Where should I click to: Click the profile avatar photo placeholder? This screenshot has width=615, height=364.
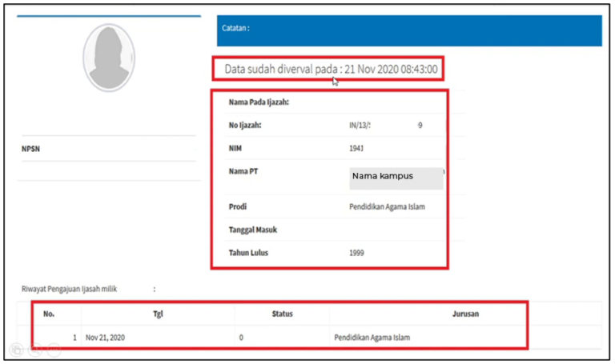[109, 56]
